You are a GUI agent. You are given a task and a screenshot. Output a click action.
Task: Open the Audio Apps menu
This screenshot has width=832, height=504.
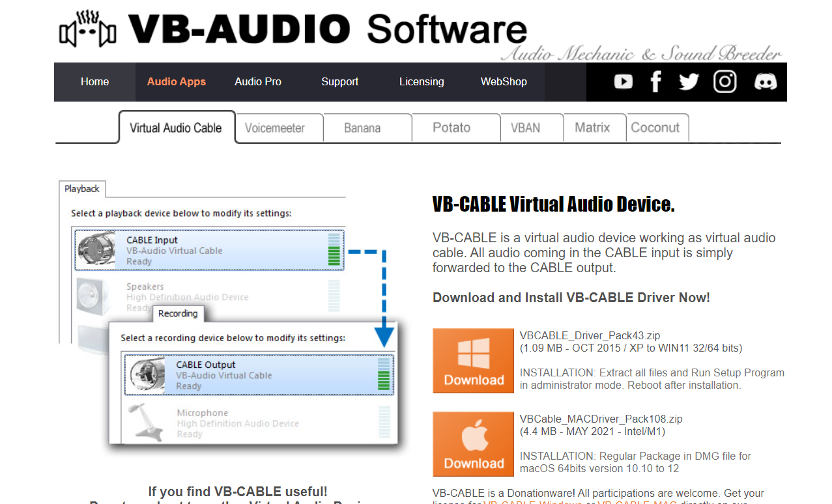(177, 82)
